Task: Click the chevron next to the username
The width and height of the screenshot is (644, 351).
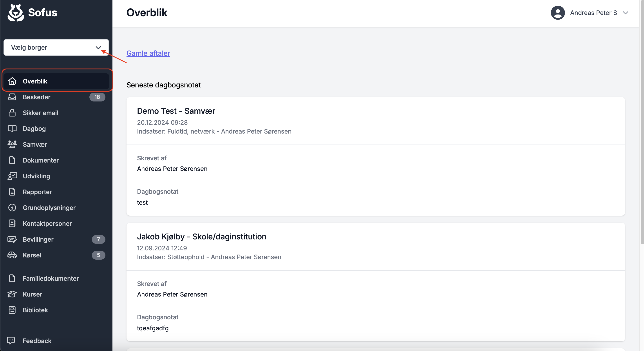Action: 626,13
